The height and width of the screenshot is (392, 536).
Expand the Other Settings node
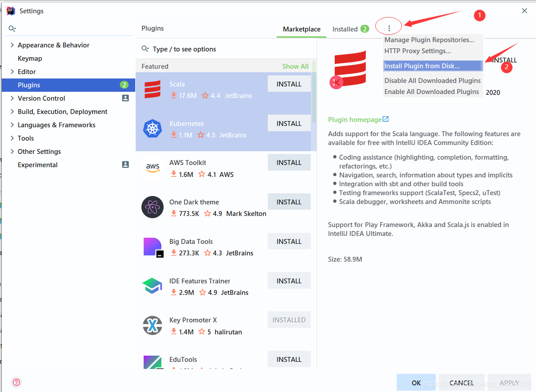click(12, 151)
